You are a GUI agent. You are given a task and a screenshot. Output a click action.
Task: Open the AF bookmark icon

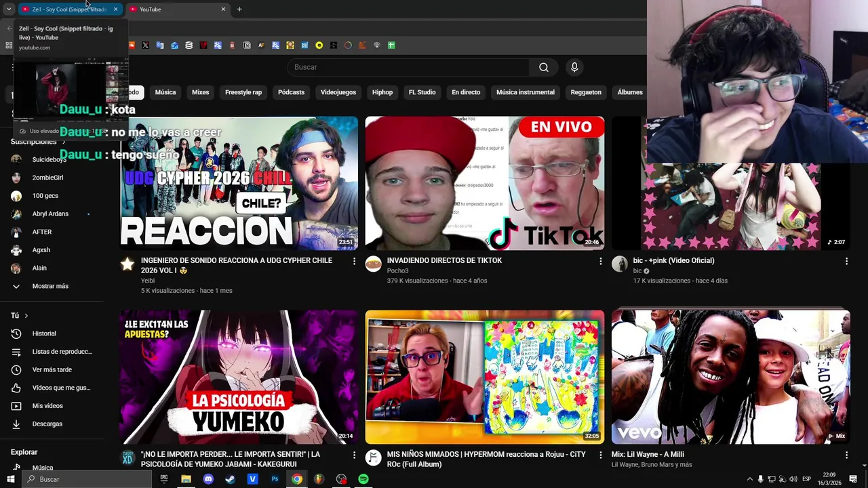tap(261, 45)
